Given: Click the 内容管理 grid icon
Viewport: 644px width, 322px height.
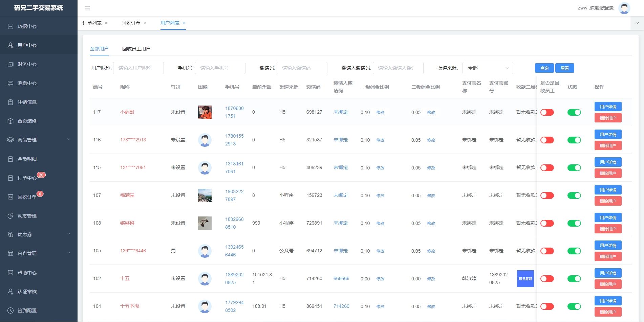Looking at the screenshot, I should pyautogui.click(x=10, y=253).
